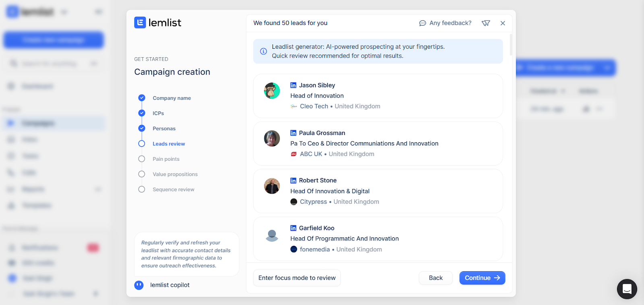Open the Any feedback? chat icon

tap(422, 23)
